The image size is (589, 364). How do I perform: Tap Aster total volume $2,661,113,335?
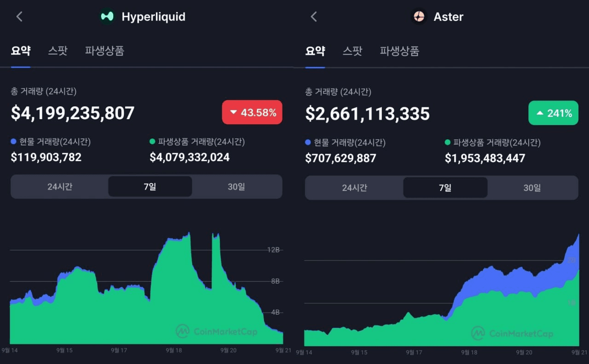coord(368,114)
